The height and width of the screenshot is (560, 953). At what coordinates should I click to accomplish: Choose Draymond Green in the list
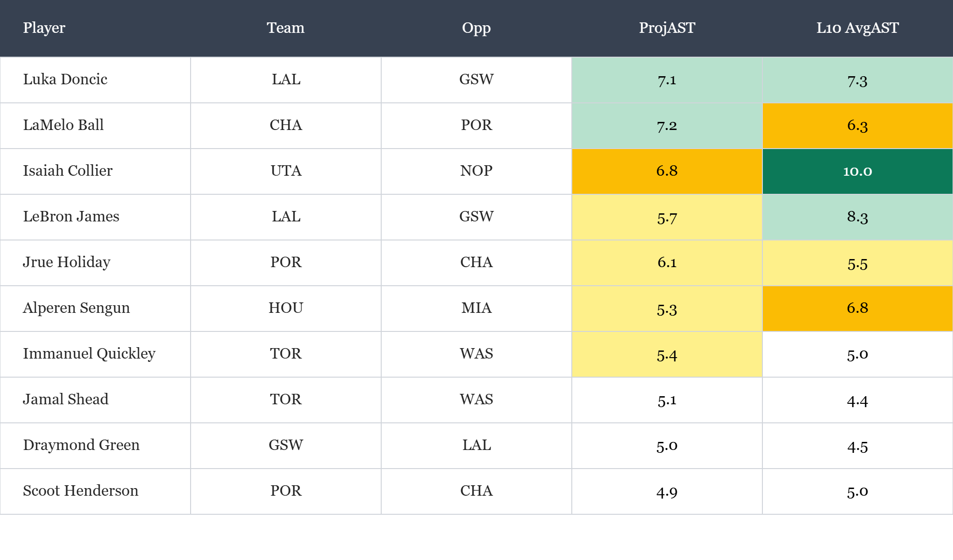[81, 445]
